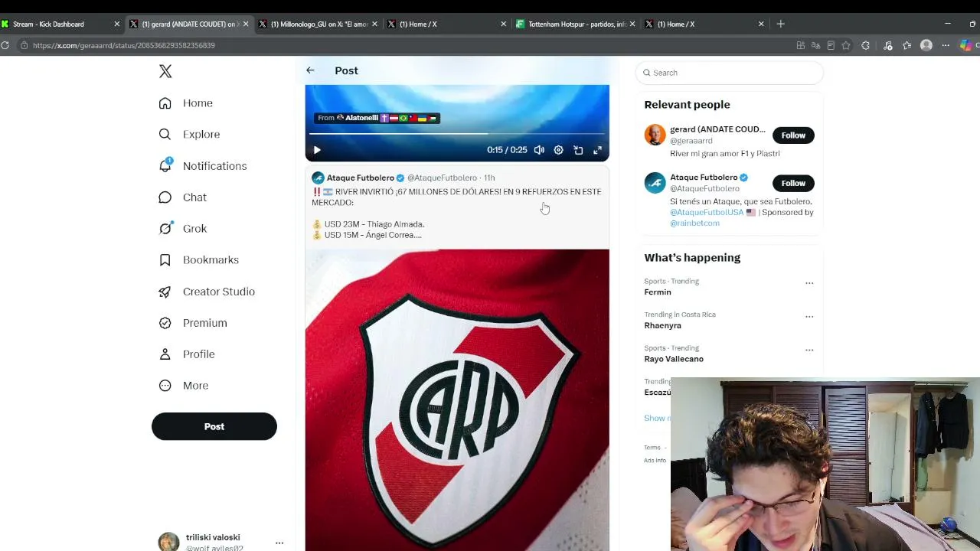980x551 pixels.
Task: Switch to the Millonologo_GU on X tab
Action: pos(318,24)
